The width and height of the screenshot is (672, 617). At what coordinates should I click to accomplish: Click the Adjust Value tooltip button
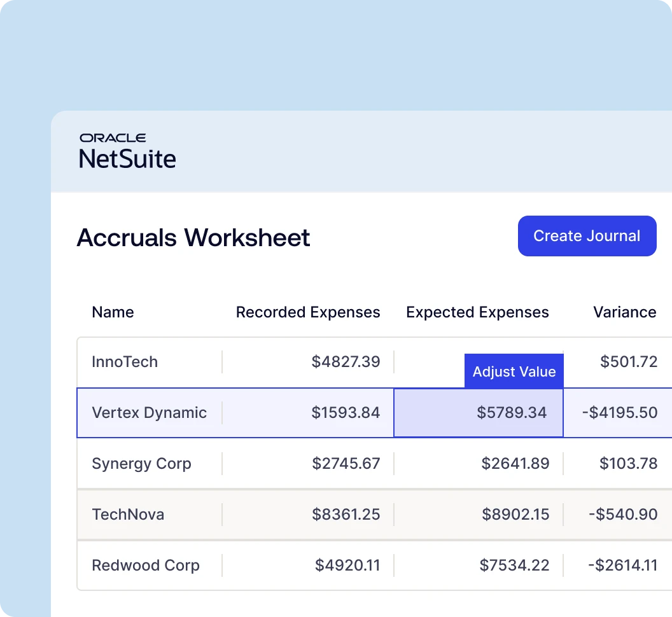[514, 371]
